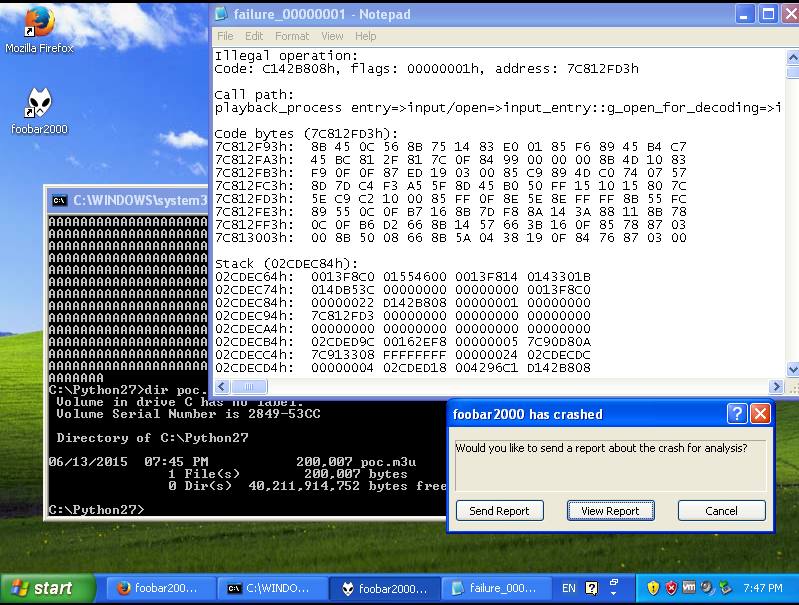
Task: Click the language bar help icon
Action: [x=592, y=588]
